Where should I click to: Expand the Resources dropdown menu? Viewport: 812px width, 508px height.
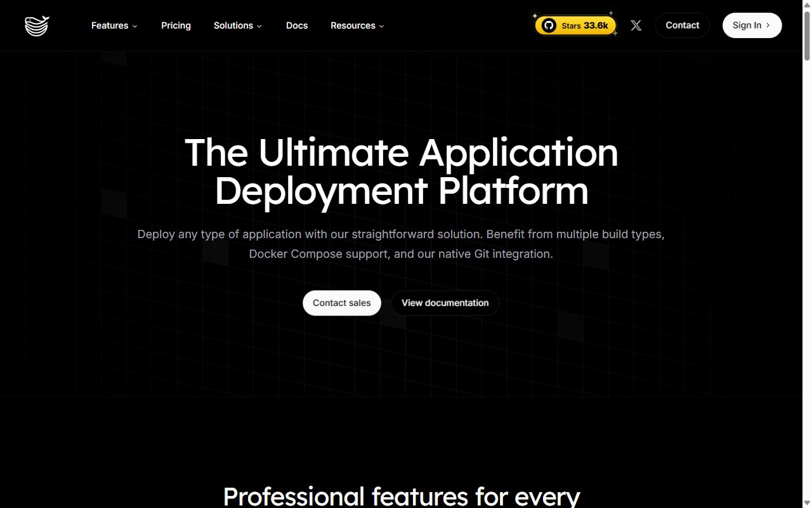tap(357, 25)
